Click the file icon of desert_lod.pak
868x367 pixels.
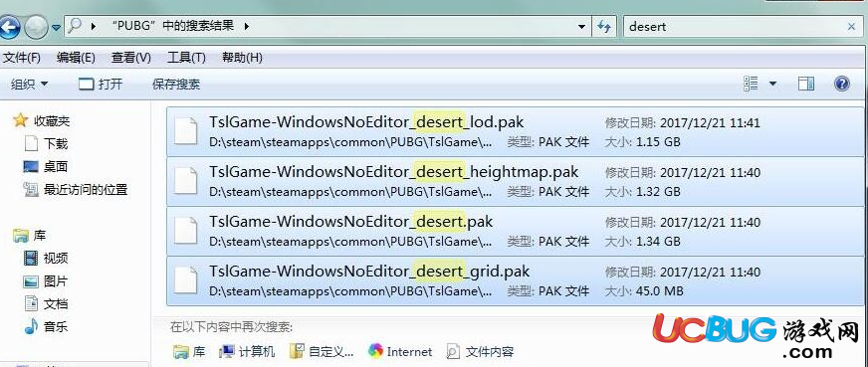[x=185, y=132]
